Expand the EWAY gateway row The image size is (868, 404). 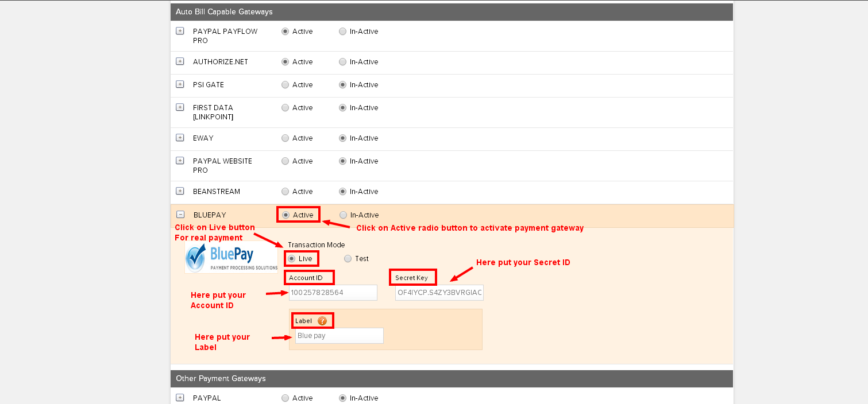pos(180,138)
